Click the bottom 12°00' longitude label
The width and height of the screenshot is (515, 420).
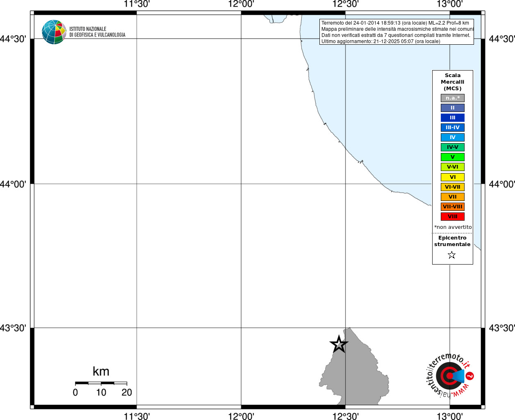click(241, 416)
